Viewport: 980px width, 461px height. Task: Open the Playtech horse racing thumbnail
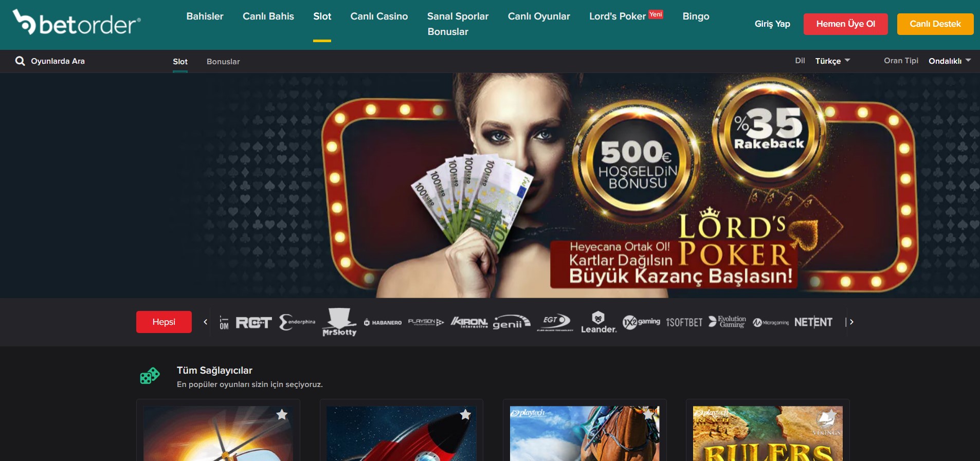click(x=585, y=433)
